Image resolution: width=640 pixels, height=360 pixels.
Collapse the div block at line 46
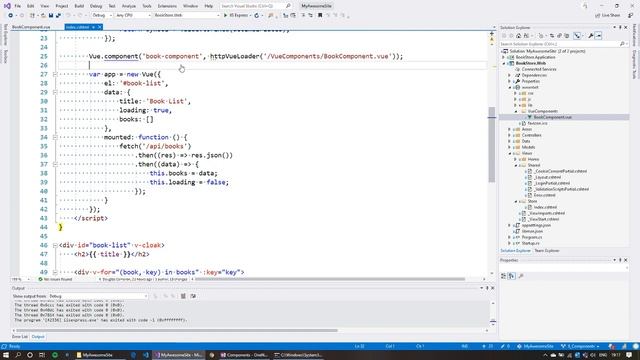click(x=55, y=245)
